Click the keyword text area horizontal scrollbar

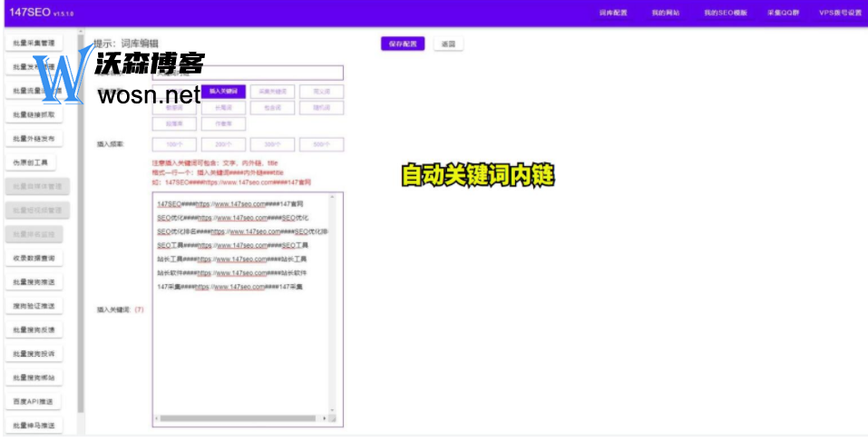coord(243,418)
